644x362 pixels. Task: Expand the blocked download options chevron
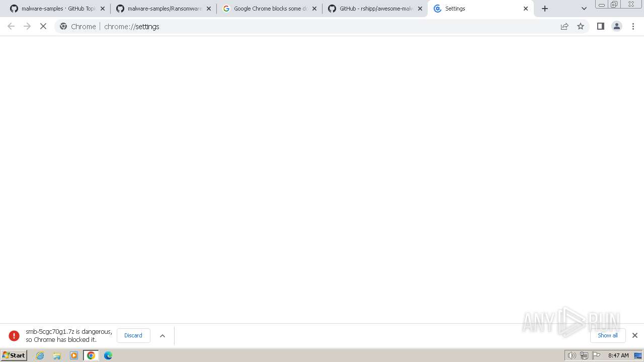coord(163,335)
